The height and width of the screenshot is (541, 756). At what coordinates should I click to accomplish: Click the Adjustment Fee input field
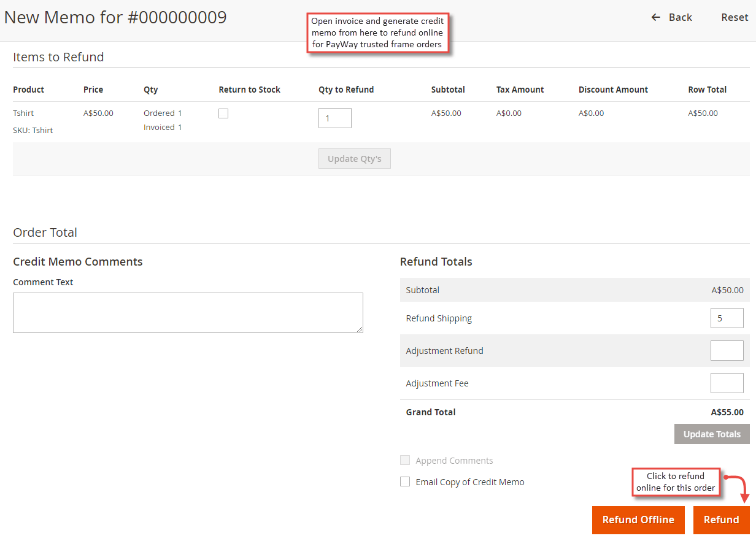point(727,383)
